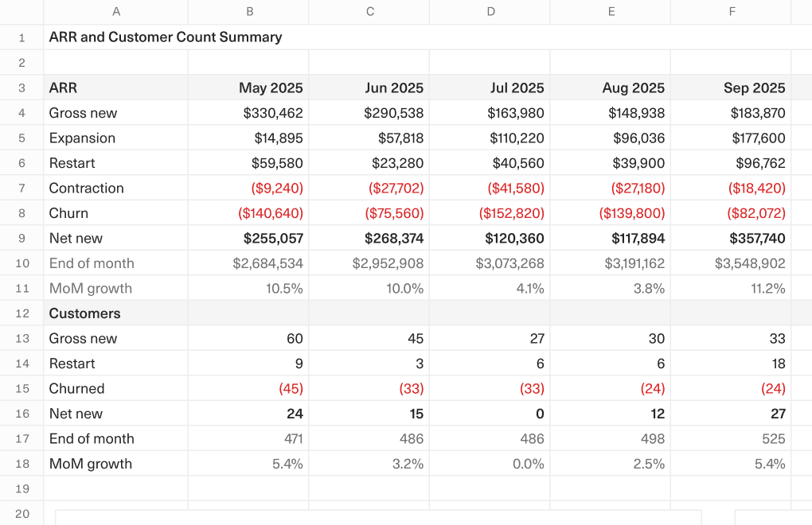Viewport: 812px width, 525px height.
Task: Select row number 3
Action: pyautogui.click(x=21, y=87)
